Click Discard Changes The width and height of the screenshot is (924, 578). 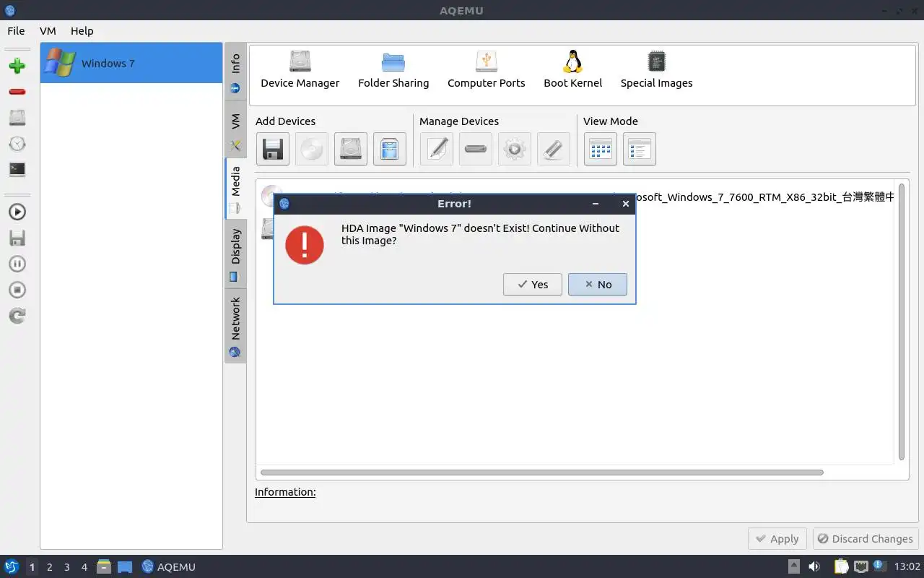(x=866, y=539)
